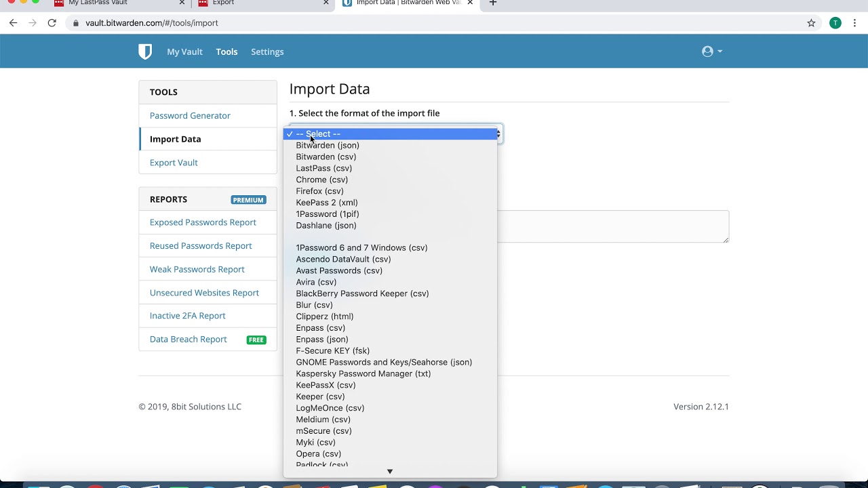Click the Bitwarden shield logo
The height and width of the screenshot is (488, 868).
[145, 52]
